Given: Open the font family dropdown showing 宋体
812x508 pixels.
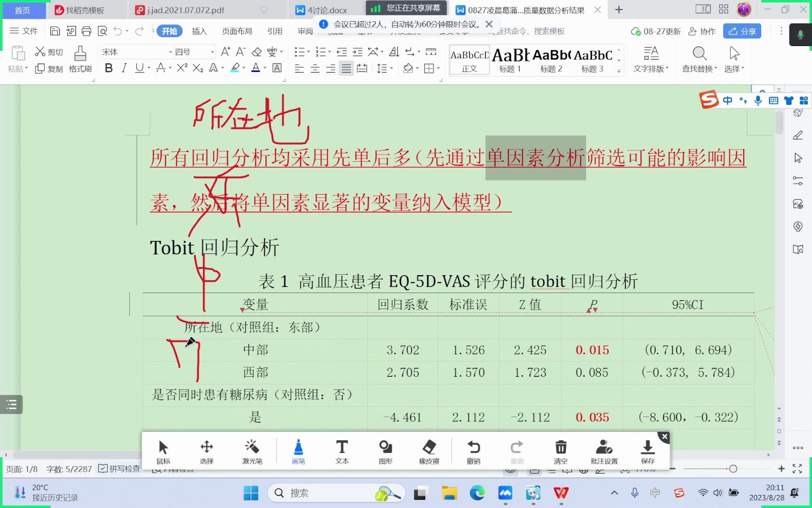Looking at the screenshot, I should (x=135, y=52).
